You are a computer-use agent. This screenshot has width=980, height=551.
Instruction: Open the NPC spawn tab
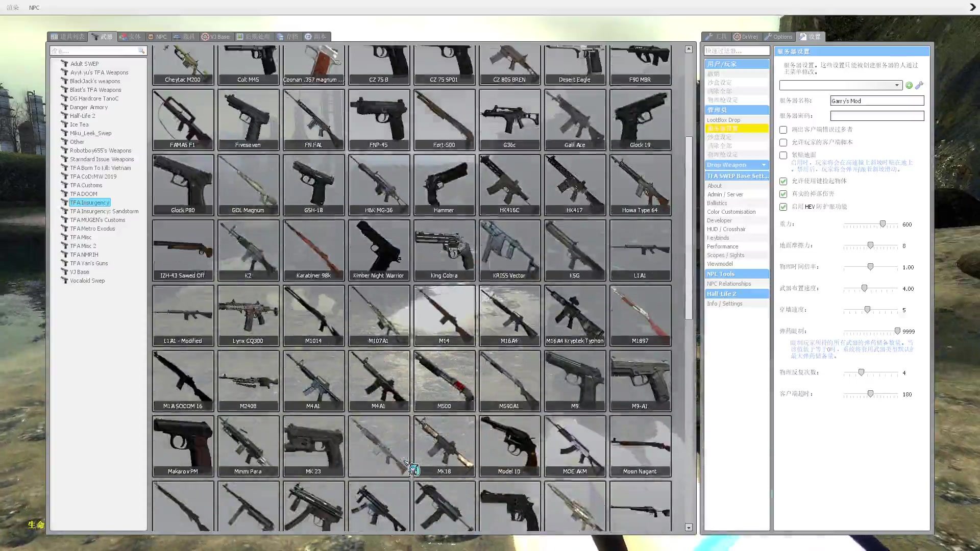[158, 37]
